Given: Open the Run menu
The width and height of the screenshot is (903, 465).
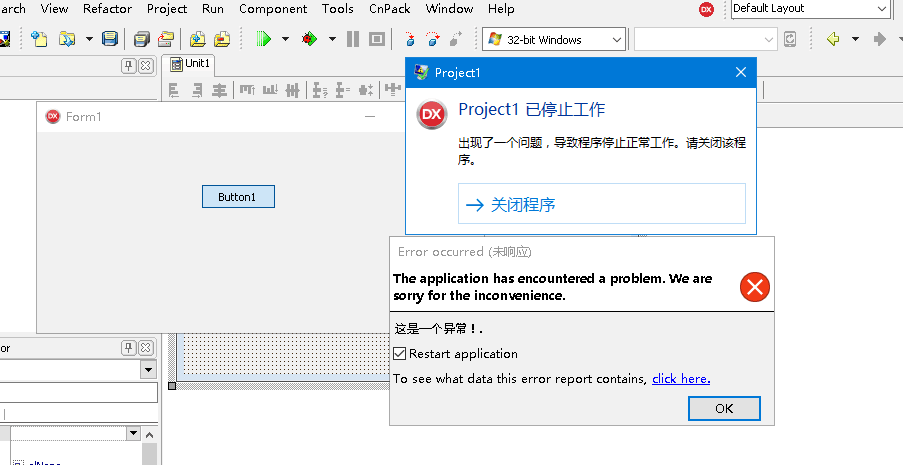Looking at the screenshot, I should (213, 9).
